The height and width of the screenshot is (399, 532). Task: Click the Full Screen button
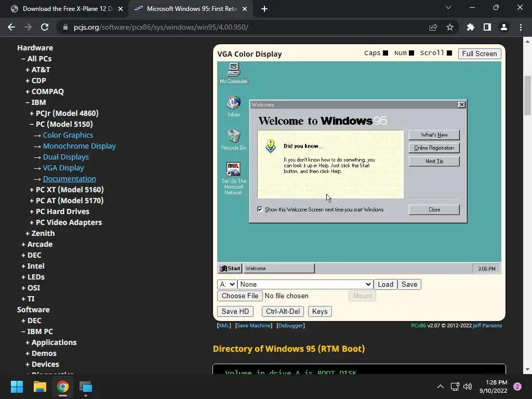click(480, 54)
